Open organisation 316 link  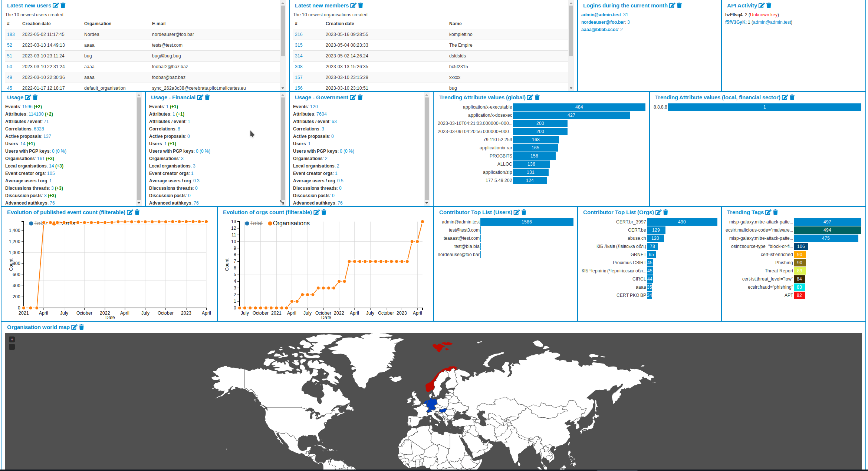pyautogui.click(x=299, y=34)
